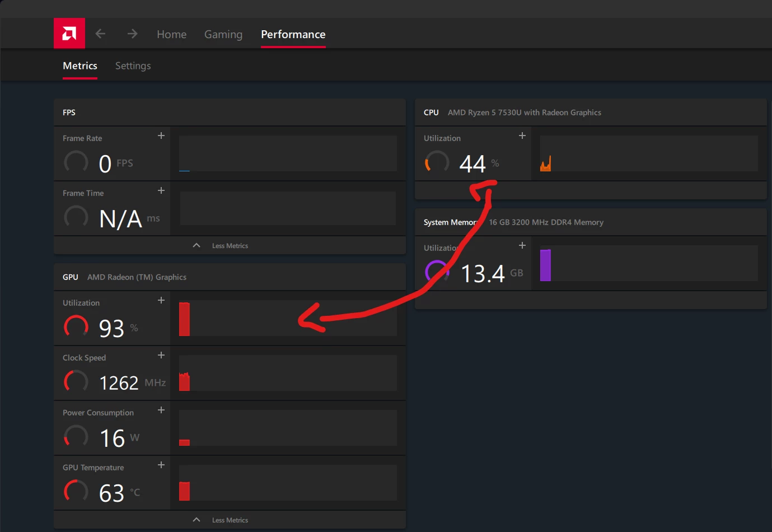Click the plus icon for memory Utilization

522,245
